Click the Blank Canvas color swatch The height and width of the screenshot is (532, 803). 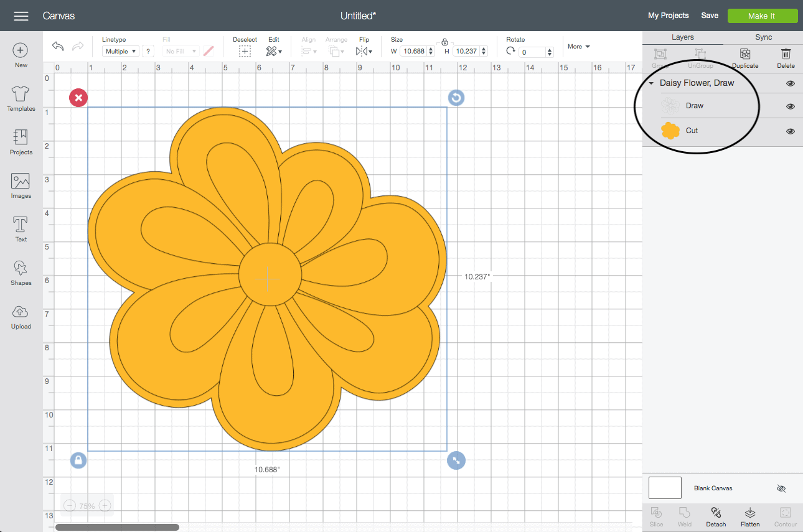point(665,488)
